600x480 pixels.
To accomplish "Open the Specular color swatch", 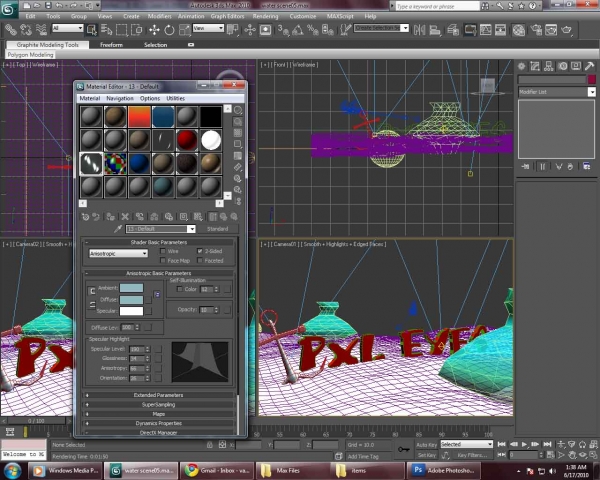I will [131, 311].
